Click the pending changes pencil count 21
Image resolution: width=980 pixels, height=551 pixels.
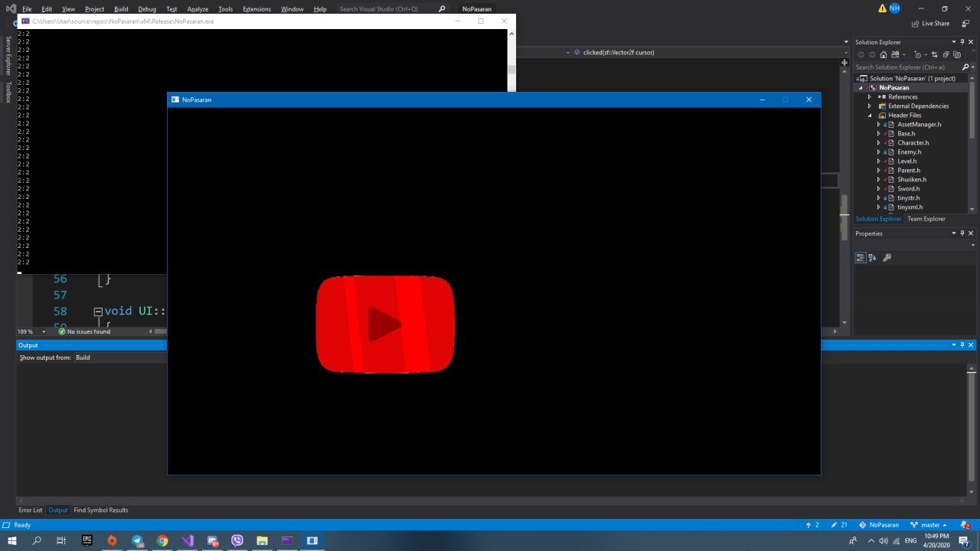839,525
